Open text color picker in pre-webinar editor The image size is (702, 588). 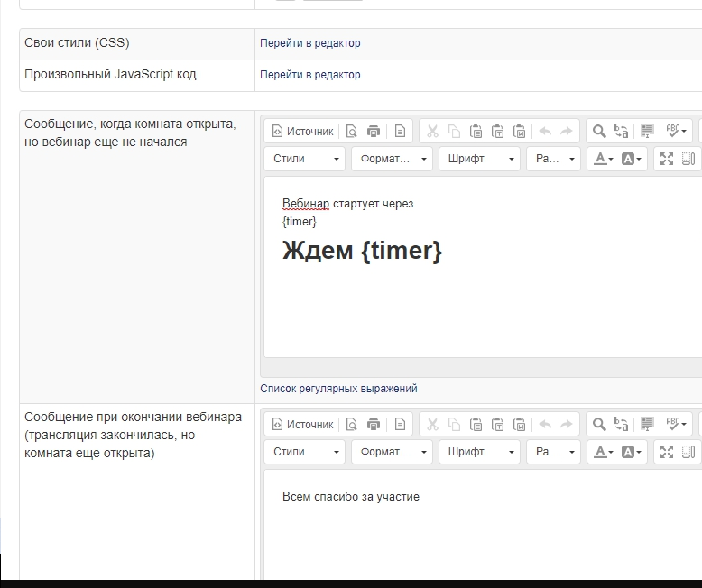point(602,159)
